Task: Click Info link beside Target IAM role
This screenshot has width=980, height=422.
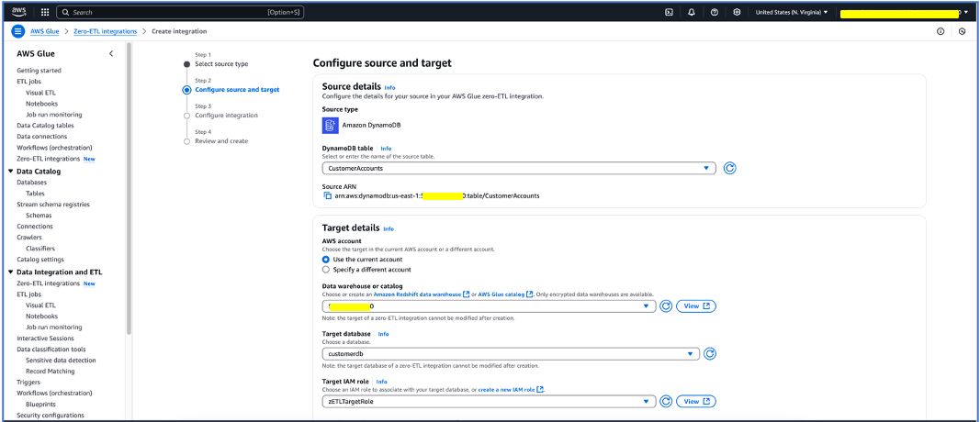Action: [x=381, y=382]
